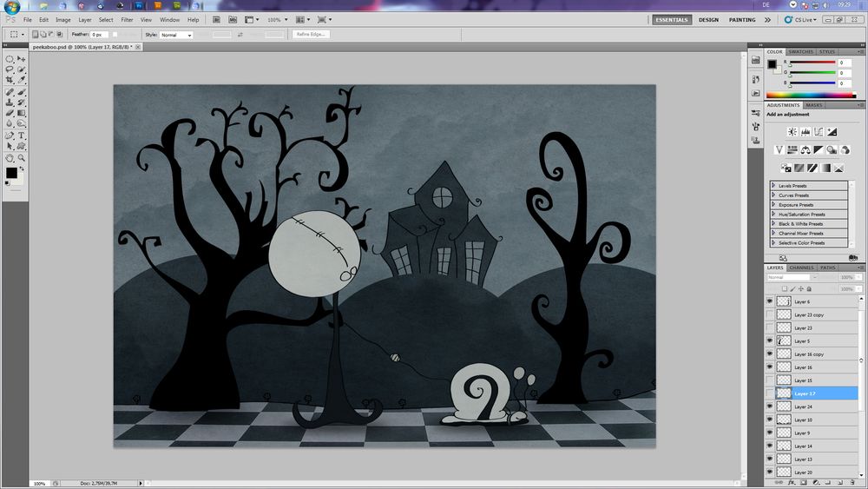
Task: Select the Hand tool
Action: pyautogui.click(x=10, y=158)
